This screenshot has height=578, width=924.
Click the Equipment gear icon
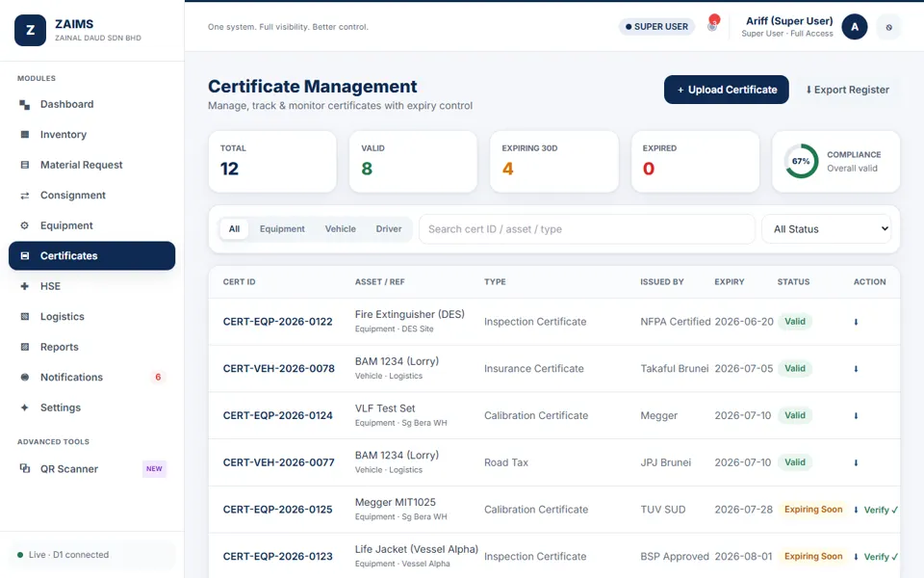[25, 225]
